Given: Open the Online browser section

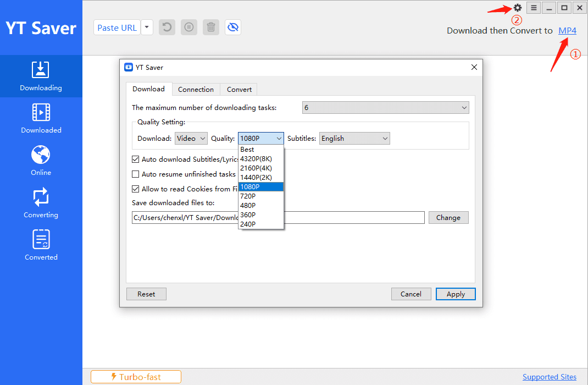Looking at the screenshot, I should pyautogui.click(x=41, y=161).
